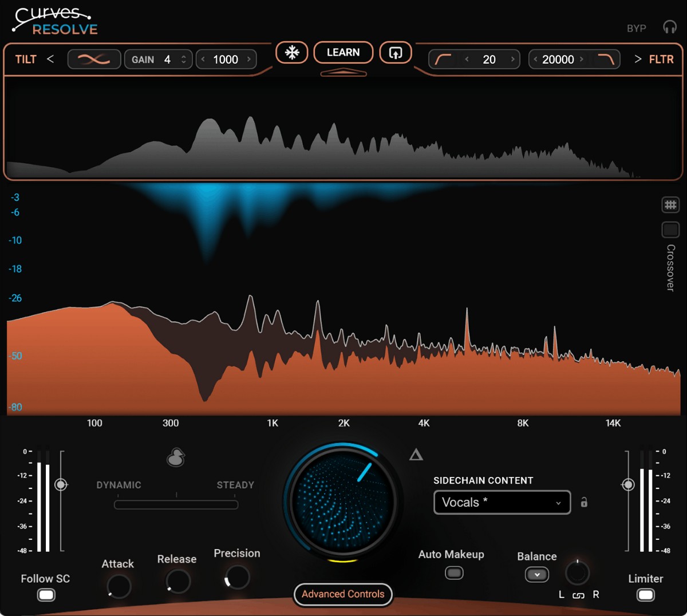Viewport: 687px width, 616px height.
Task: Click the sidechain content lock icon
Action: point(584,503)
